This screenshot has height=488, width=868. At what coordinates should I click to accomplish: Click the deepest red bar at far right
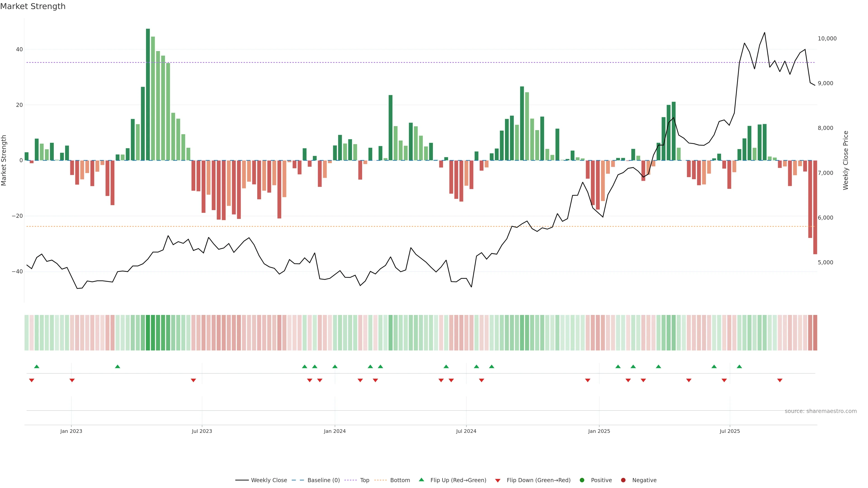tap(815, 207)
